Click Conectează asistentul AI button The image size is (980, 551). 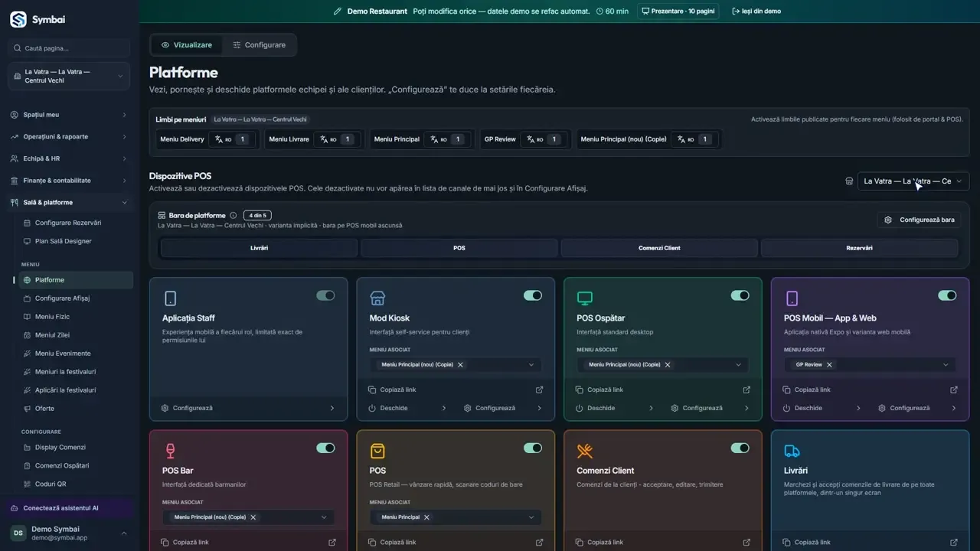69,508
